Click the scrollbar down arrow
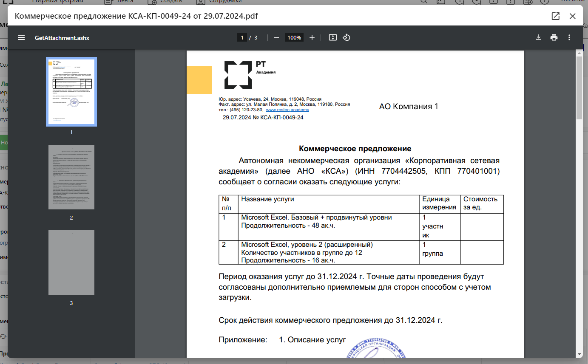 (x=579, y=354)
